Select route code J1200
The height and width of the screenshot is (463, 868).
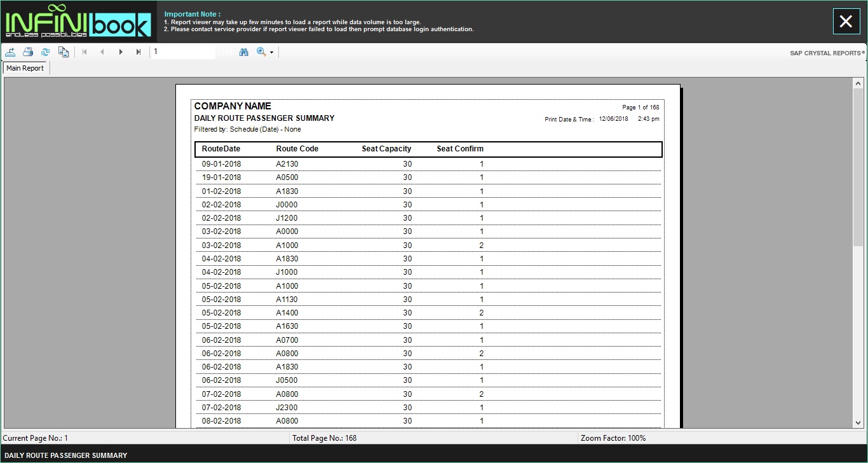[x=287, y=218]
